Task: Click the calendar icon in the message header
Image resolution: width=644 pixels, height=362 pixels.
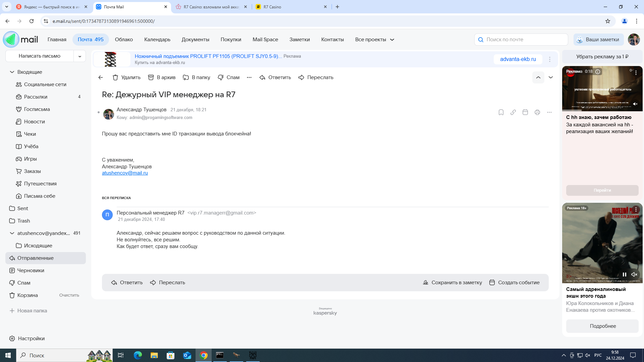Action: [x=525, y=112]
